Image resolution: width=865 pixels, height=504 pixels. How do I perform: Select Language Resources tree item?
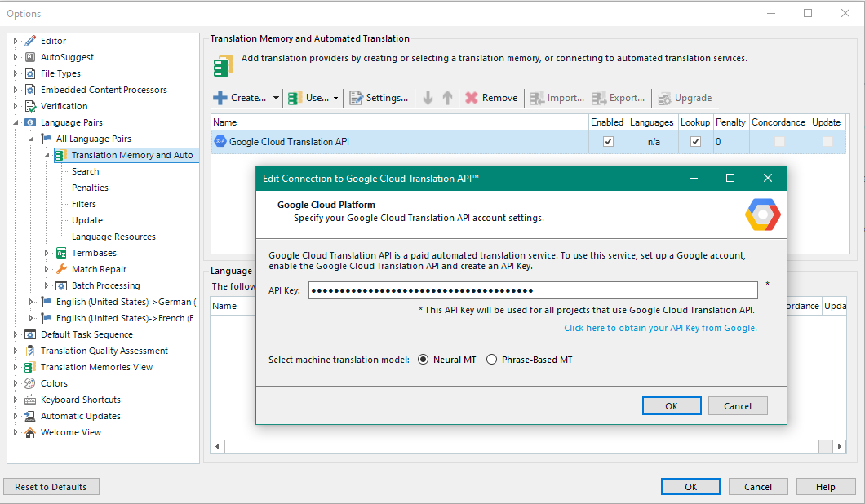point(113,237)
